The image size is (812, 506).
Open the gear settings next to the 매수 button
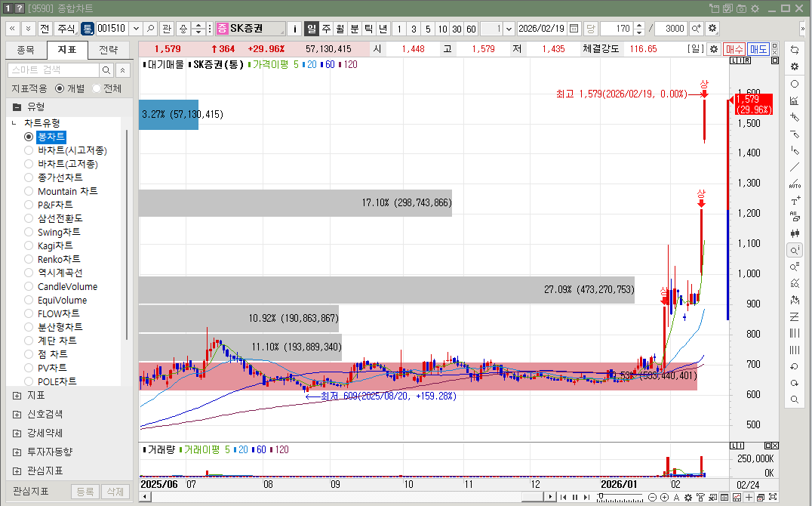click(x=714, y=49)
